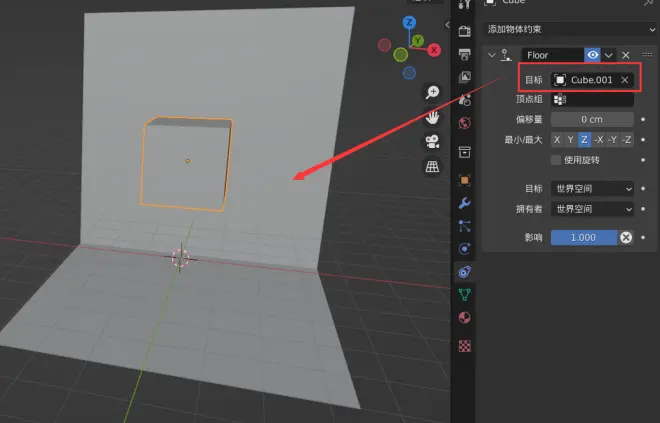660x423 pixels.
Task: Click the Floor constraint type icon
Action: pos(506,55)
